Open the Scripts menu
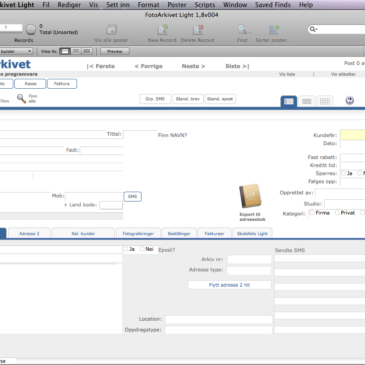 click(205, 5)
